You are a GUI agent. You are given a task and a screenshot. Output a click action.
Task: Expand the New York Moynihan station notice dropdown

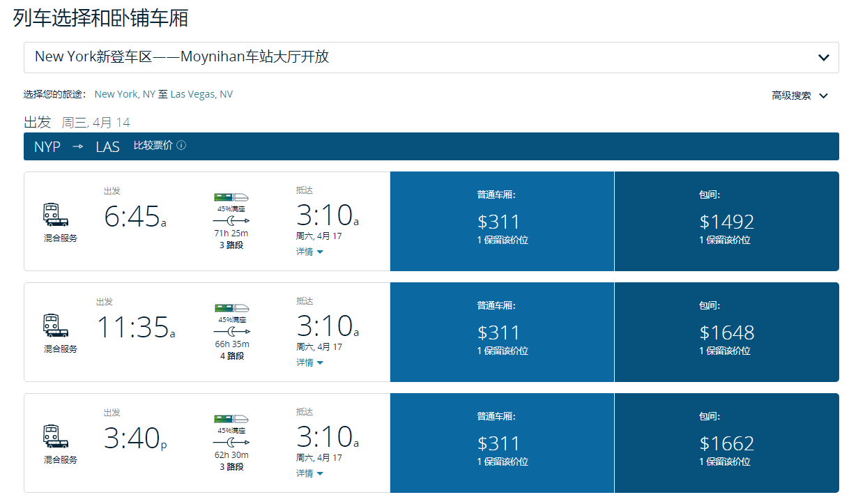coord(823,58)
